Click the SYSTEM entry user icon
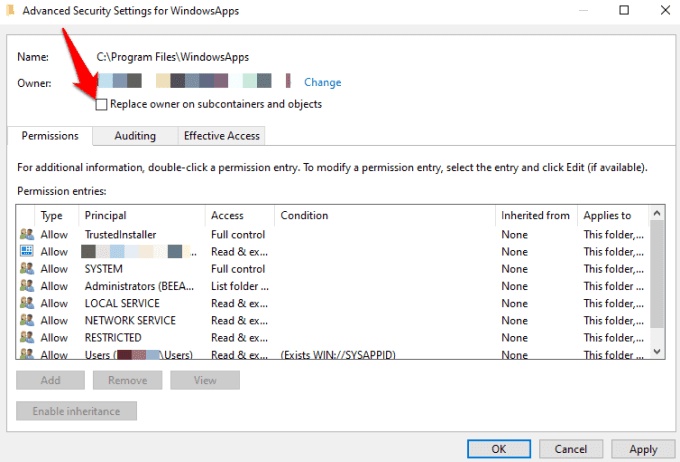This screenshot has height=462, width=680. coord(26,269)
